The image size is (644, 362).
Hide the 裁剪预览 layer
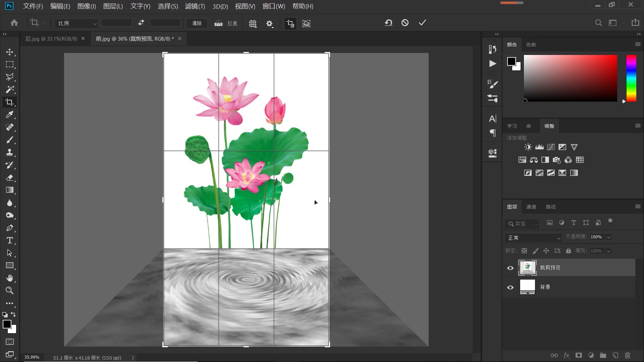510,268
